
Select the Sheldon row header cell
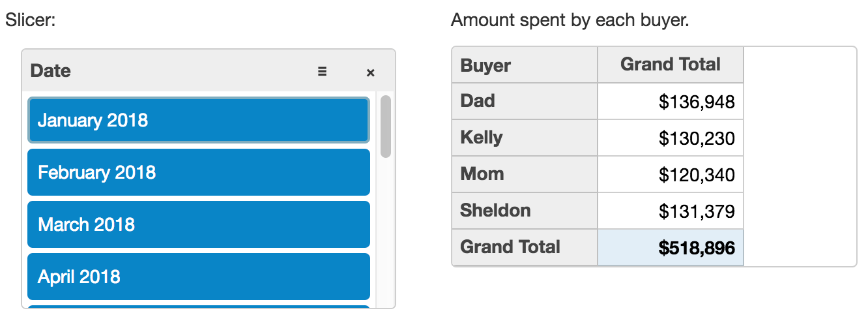(x=524, y=211)
